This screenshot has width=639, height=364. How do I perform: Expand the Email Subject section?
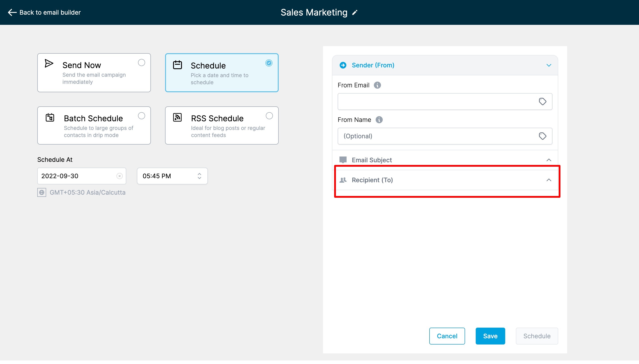point(548,160)
